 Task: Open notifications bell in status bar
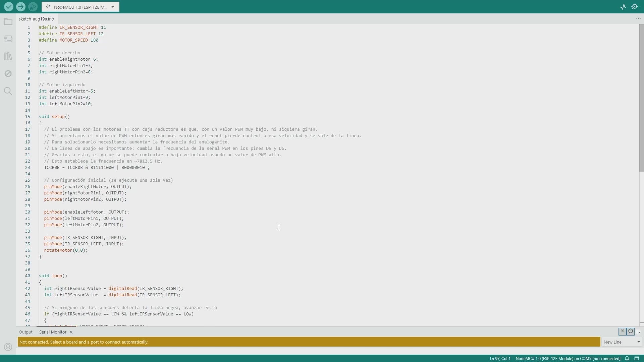[627, 358]
